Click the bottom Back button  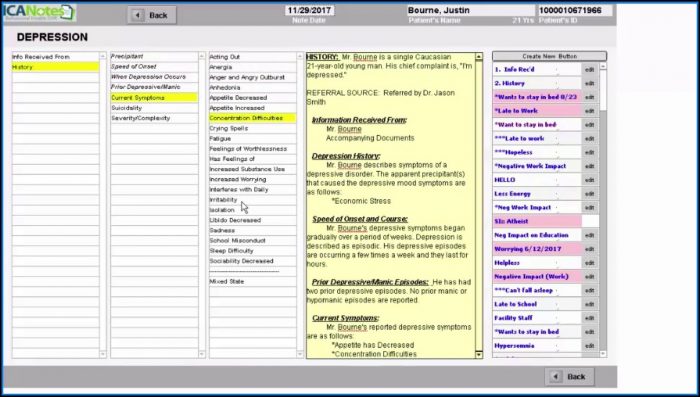pyautogui.click(x=569, y=376)
